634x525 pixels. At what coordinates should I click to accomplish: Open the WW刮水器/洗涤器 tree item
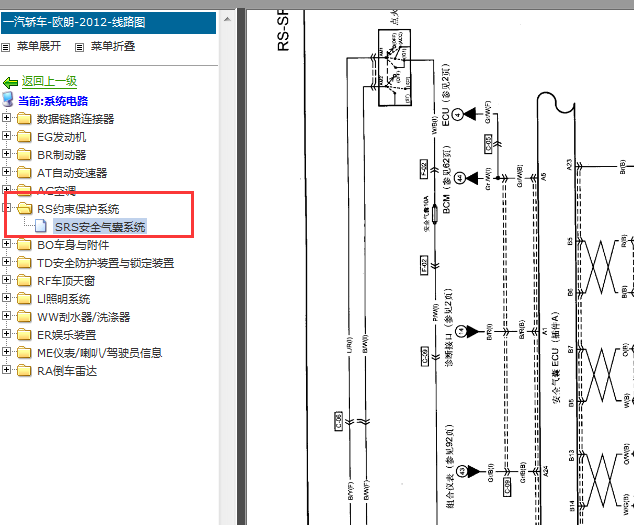coord(84,317)
